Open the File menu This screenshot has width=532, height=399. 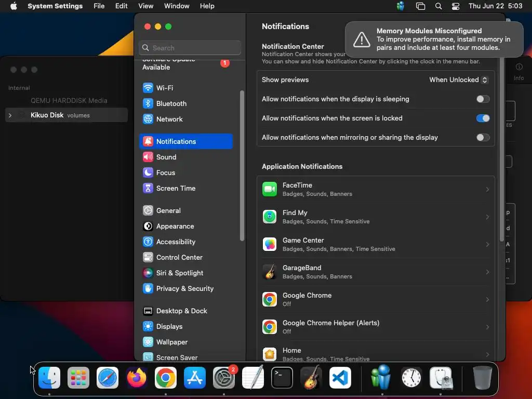(x=99, y=6)
